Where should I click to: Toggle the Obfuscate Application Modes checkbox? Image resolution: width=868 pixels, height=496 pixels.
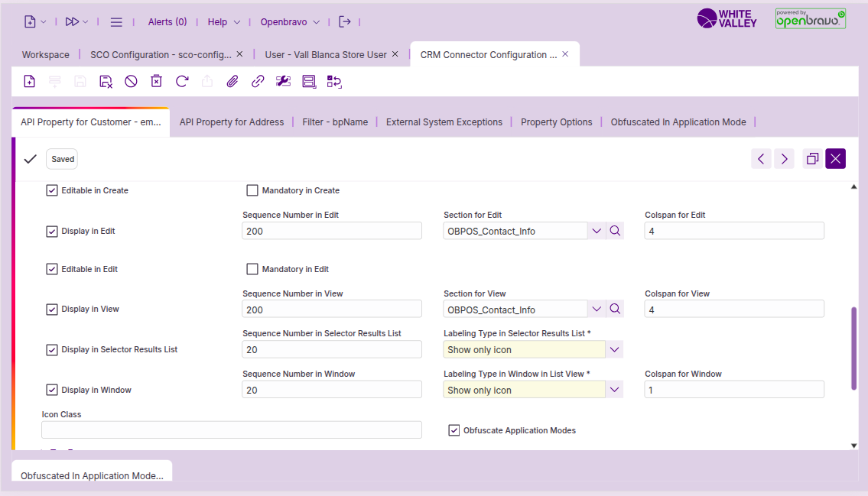click(454, 430)
